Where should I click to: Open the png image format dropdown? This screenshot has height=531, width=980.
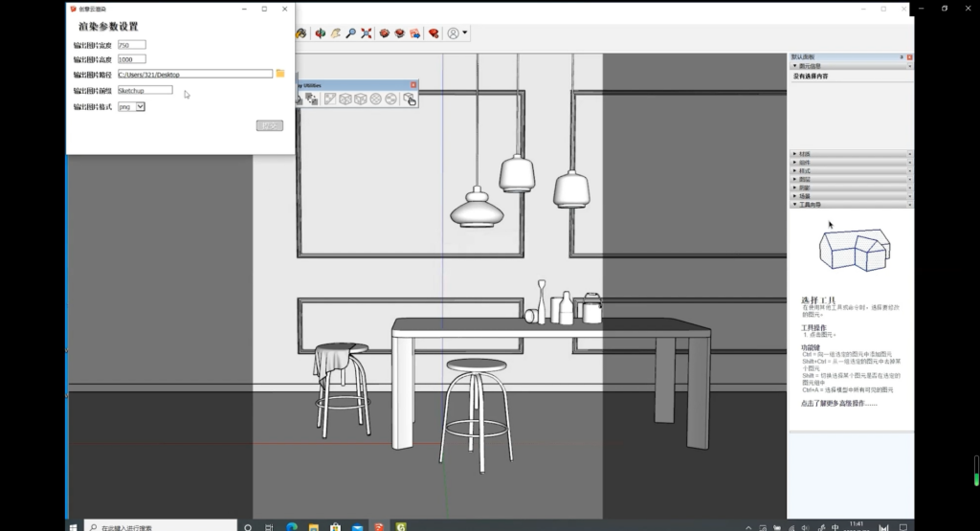pyautogui.click(x=131, y=107)
